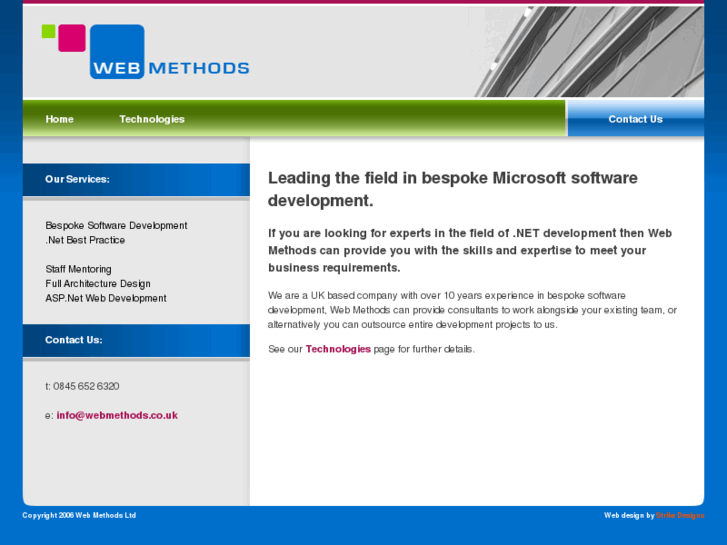Click 'Staff Mentoring' service text
Screen dimensions: 727x545
tap(78, 269)
